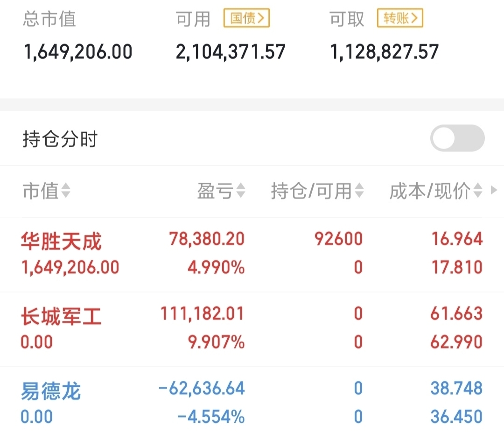Click 华胜天成 cost price 16.964
The height and width of the screenshot is (434, 504).
coord(457,239)
